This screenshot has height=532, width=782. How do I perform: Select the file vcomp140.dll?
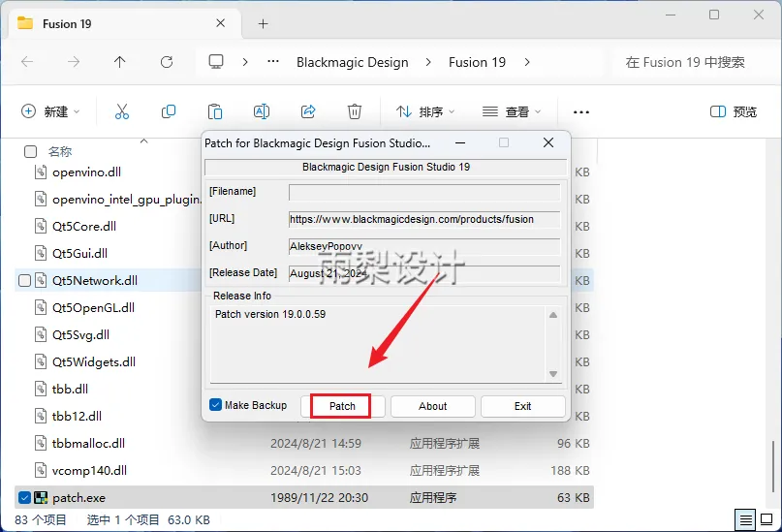point(89,471)
